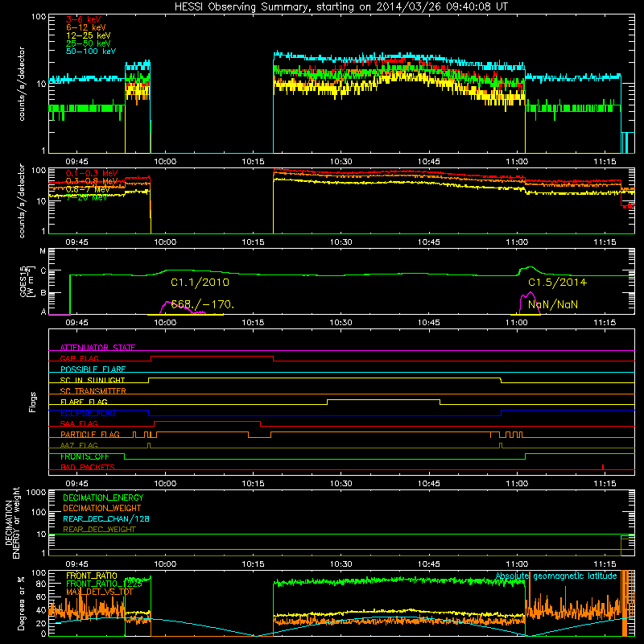Select the Degrees or % axis label
Screen dimensions: 644x644
[21, 603]
